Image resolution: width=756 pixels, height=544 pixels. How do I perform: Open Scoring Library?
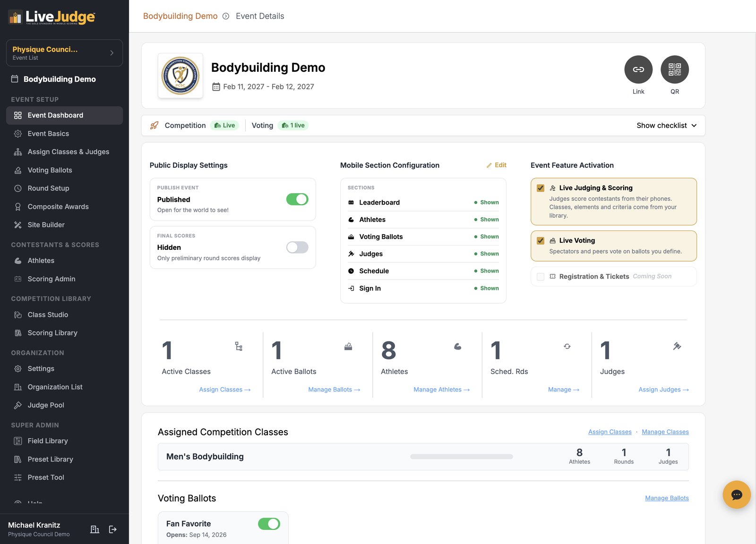[x=64, y=333]
